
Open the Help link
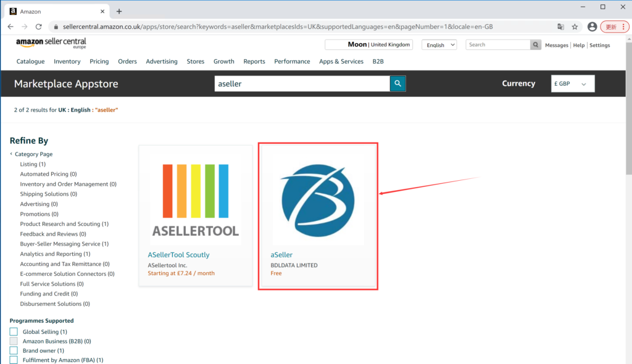pos(579,45)
